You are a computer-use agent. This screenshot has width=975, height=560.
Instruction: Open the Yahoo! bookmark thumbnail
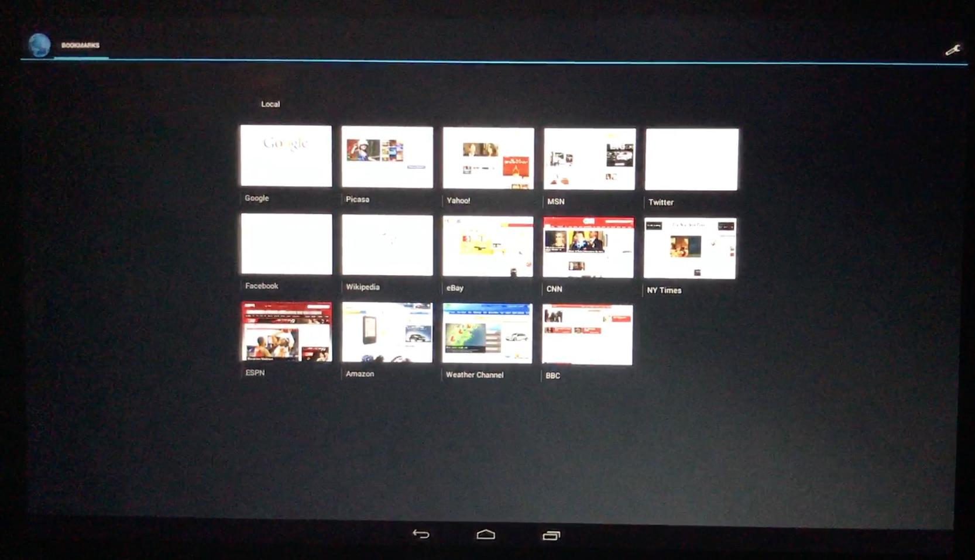coord(488,158)
